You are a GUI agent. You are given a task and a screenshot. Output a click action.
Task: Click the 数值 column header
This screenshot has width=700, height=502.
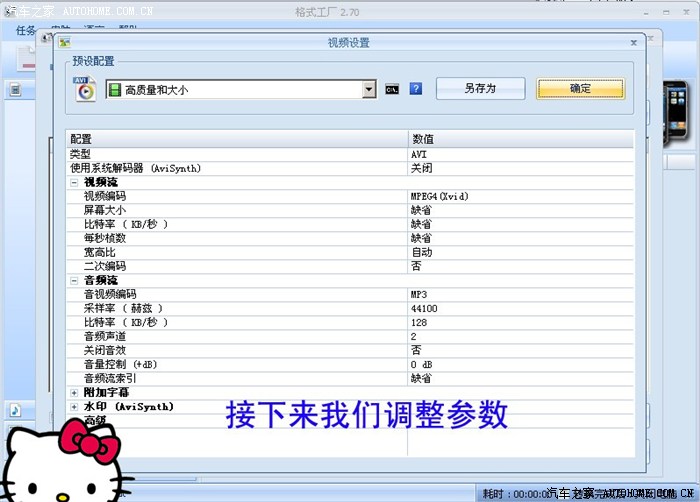point(521,139)
